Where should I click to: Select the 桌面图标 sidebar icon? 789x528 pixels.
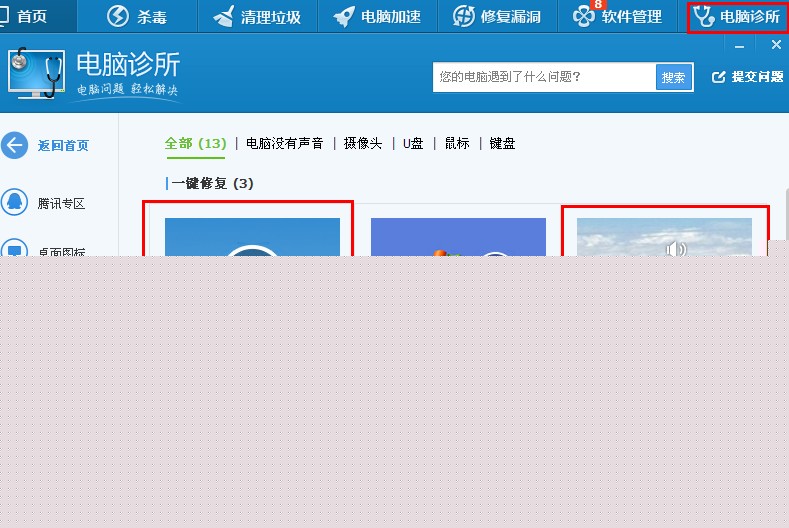(x=15, y=247)
